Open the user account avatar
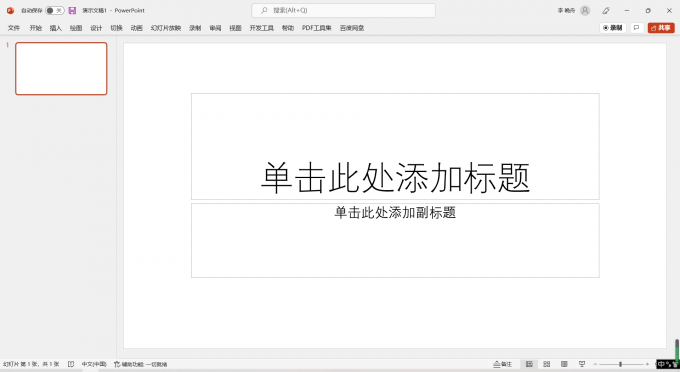 coord(585,10)
